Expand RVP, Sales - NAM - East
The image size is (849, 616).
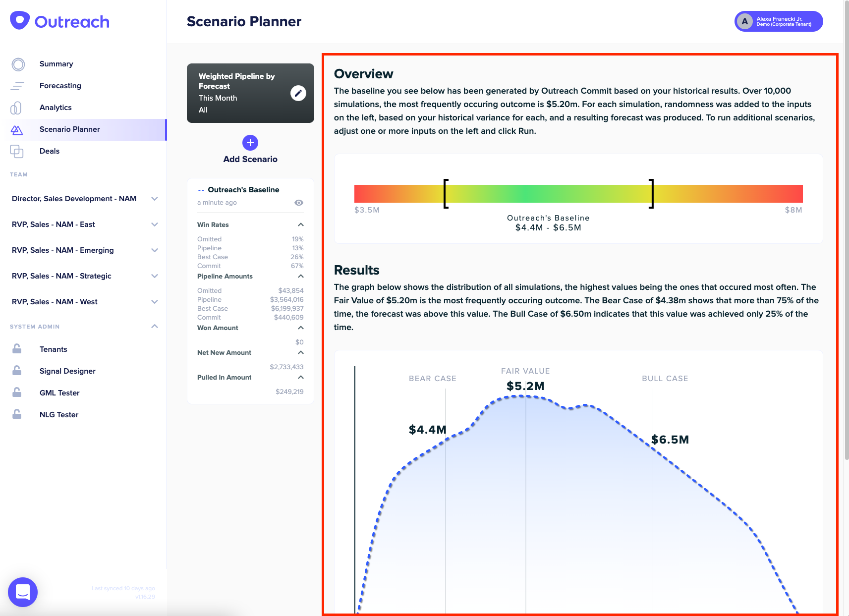point(155,224)
